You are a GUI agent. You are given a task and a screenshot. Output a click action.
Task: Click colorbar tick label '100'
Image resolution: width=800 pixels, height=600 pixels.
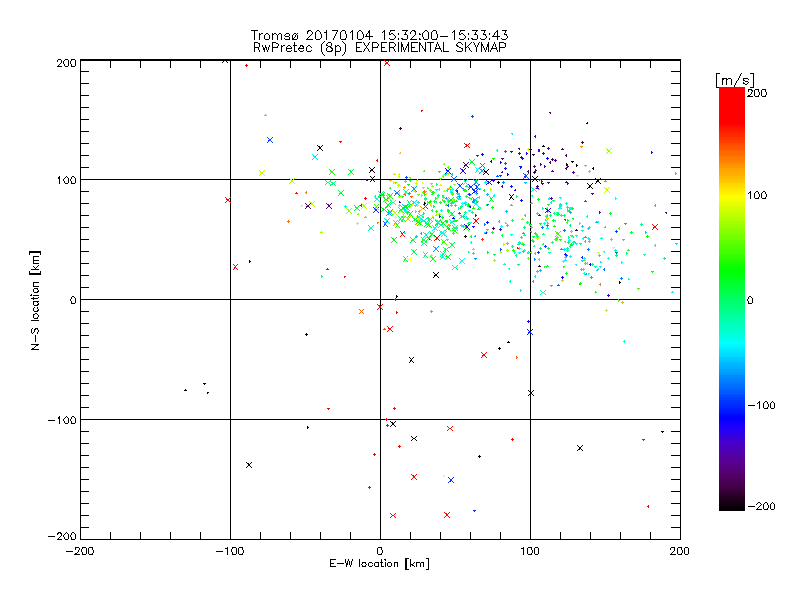(x=757, y=195)
